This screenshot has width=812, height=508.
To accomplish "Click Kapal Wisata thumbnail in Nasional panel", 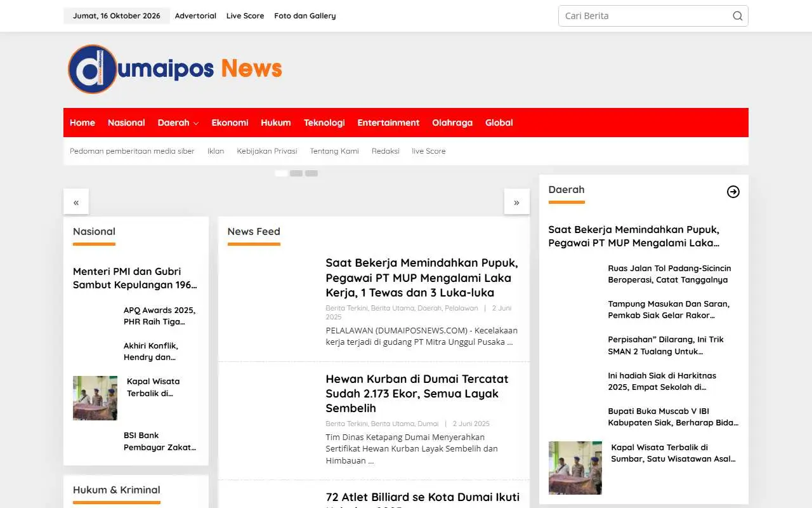I will (x=95, y=398).
